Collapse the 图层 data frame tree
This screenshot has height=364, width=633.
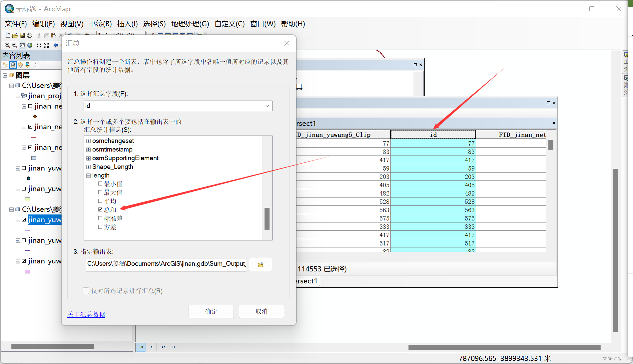(5, 75)
